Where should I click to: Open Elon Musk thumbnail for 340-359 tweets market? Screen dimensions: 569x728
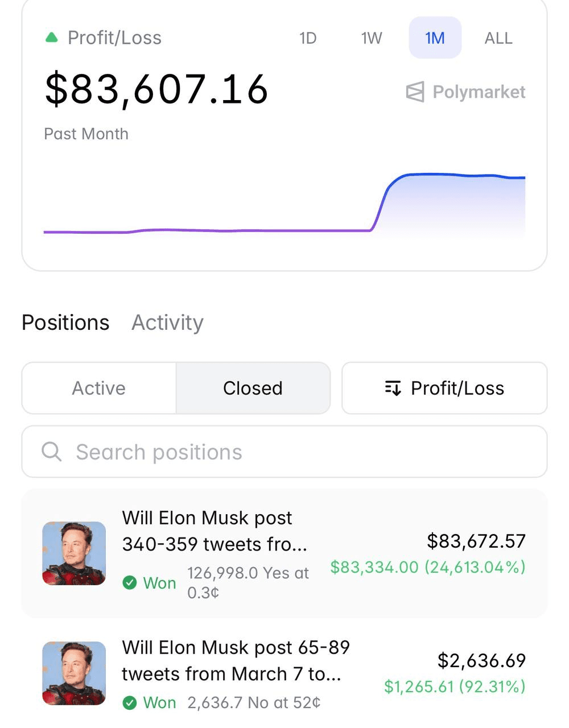click(75, 553)
